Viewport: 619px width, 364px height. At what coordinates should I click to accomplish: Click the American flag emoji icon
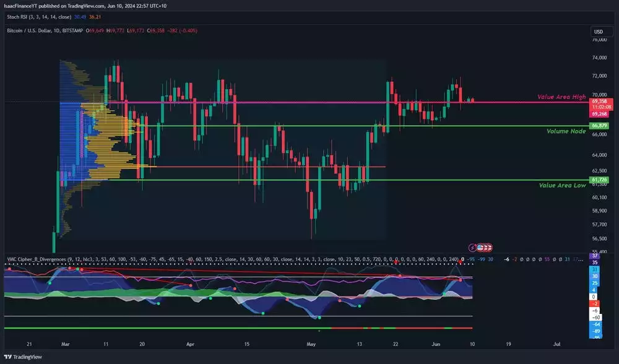[x=480, y=248]
